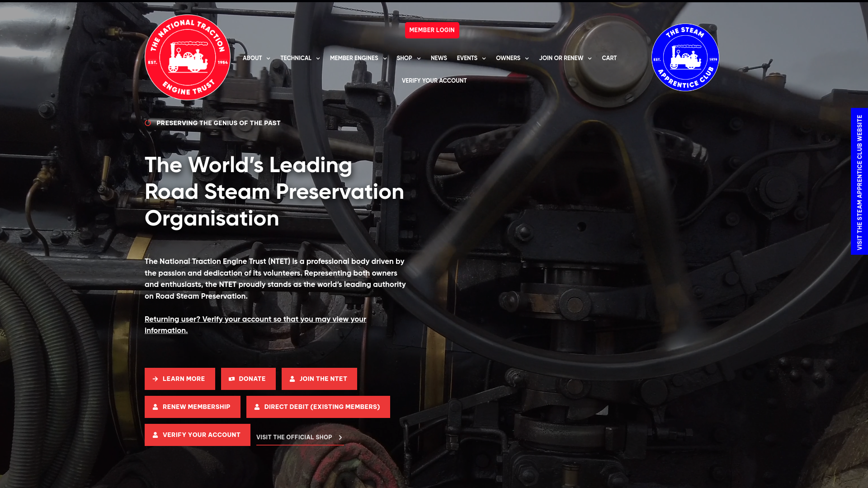Image resolution: width=868 pixels, height=488 pixels.
Task: Open the Shop menu item
Action: coord(404,58)
